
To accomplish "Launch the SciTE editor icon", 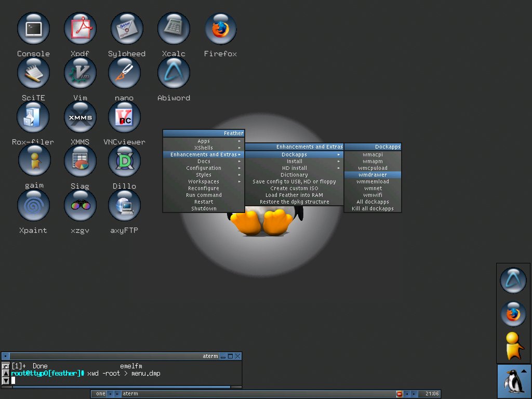I will pyautogui.click(x=33, y=73).
